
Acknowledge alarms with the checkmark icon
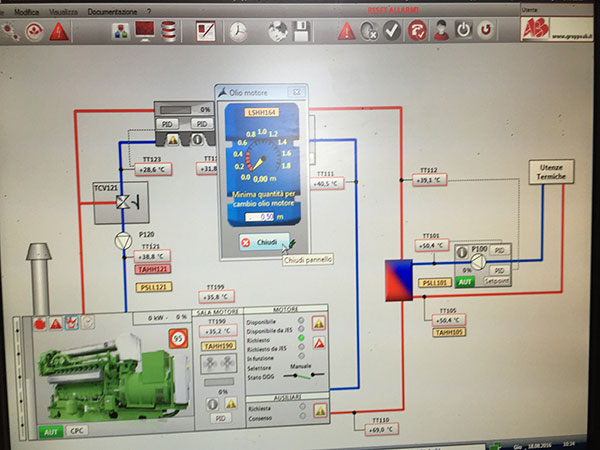pos(392,31)
